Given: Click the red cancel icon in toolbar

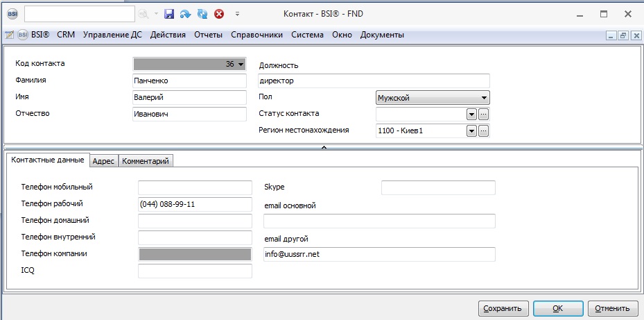Looking at the screenshot, I should click(x=219, y=13).
